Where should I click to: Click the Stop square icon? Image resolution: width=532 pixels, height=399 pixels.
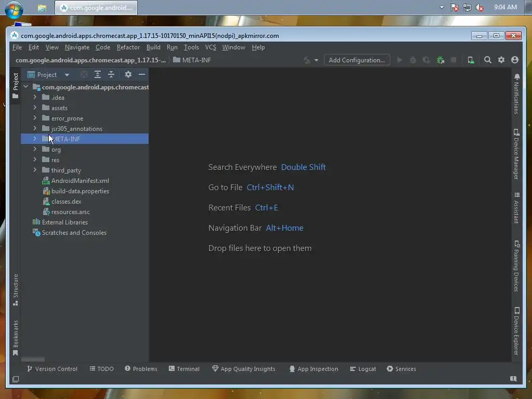[454, 60]
